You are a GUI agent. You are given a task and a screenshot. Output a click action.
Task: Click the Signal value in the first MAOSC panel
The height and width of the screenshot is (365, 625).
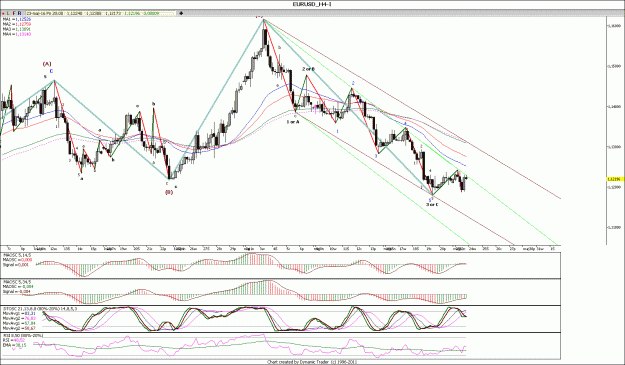pos(16,265)
